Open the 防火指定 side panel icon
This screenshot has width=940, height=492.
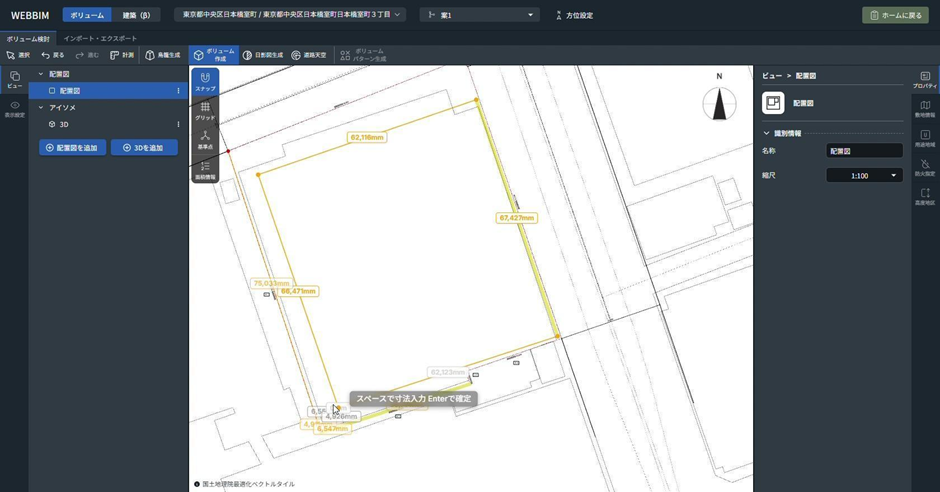tap(925, 167)
